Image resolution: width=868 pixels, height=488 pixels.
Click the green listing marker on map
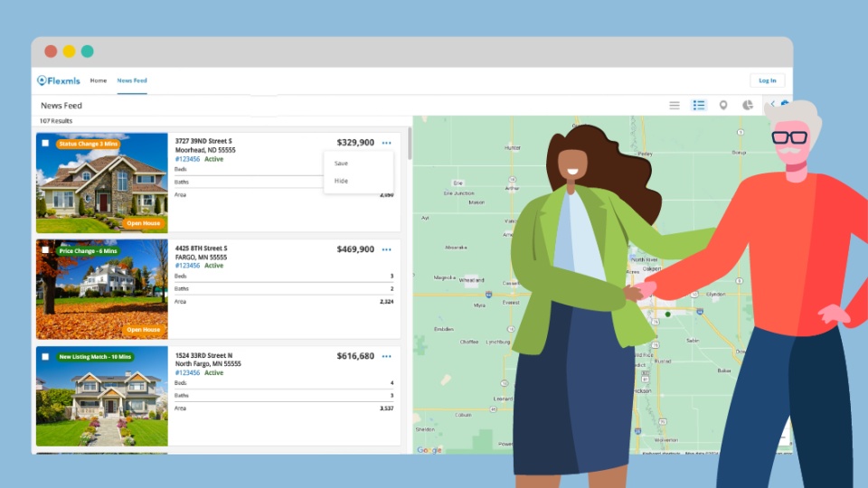point(667,314)
